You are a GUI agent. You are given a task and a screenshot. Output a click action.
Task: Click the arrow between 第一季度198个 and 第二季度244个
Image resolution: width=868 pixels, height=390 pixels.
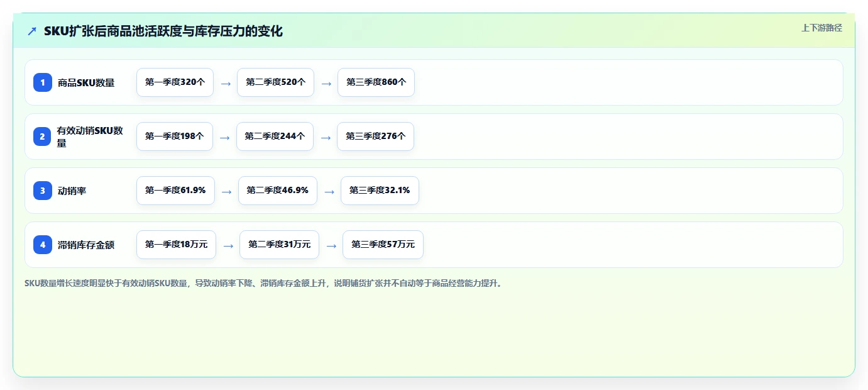(x=225, y=137)
